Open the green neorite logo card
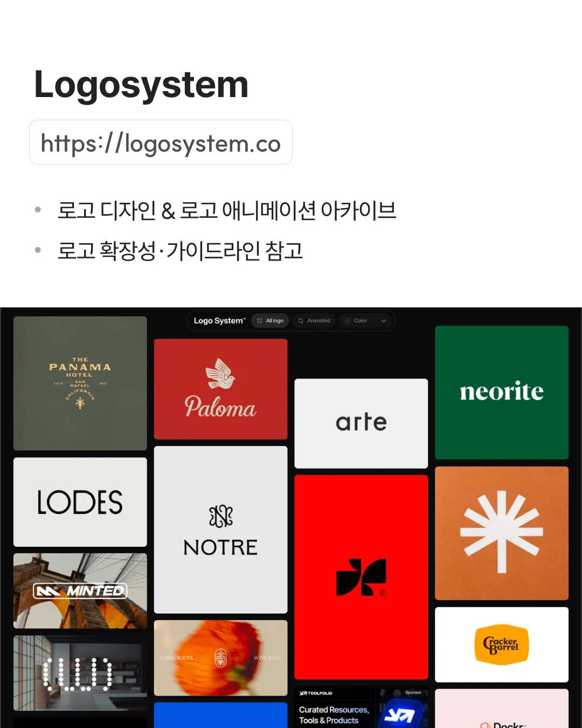Image resolution: width=582 pixels, height=728 pixels. click(x=502, y=393)
